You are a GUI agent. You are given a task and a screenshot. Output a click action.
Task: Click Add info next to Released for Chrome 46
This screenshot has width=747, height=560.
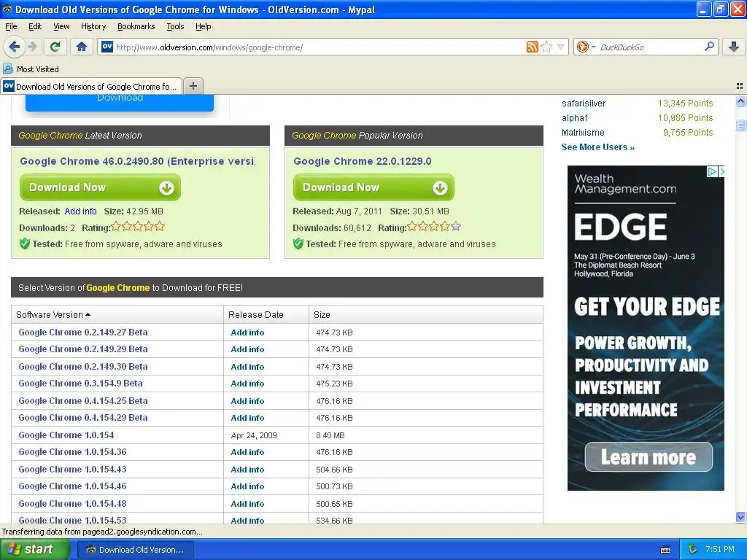click(80, 211)
